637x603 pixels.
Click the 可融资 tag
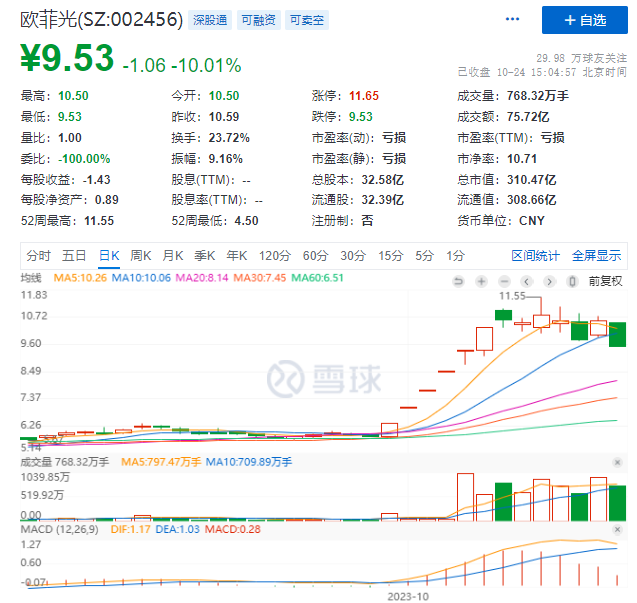[258, 20]
